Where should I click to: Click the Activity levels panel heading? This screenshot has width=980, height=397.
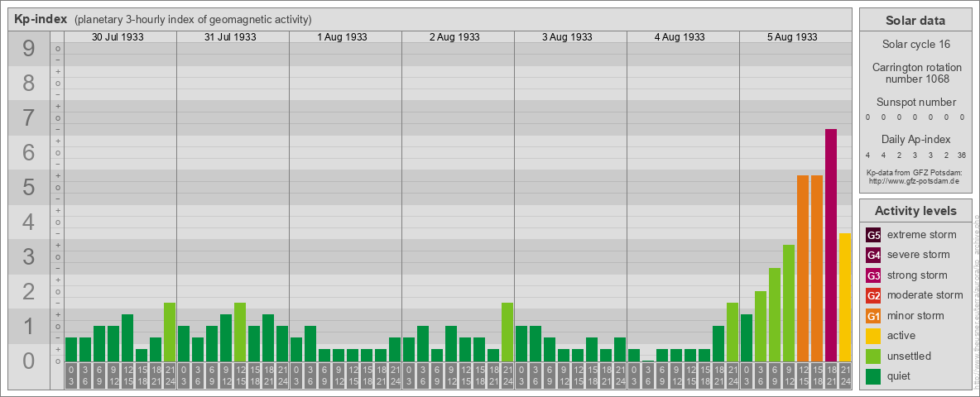915,211
